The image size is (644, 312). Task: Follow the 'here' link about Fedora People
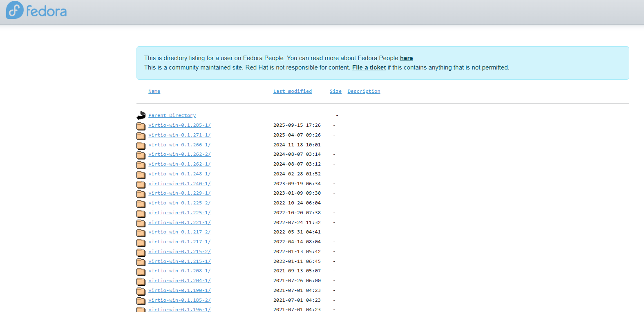[406, 58]
